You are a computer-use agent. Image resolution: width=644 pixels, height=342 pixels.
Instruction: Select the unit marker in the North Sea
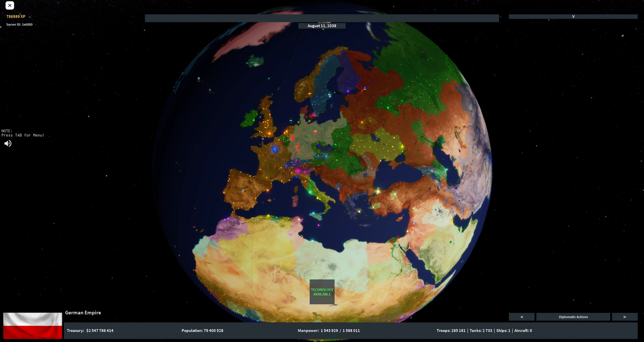click(x=291, y=121)
